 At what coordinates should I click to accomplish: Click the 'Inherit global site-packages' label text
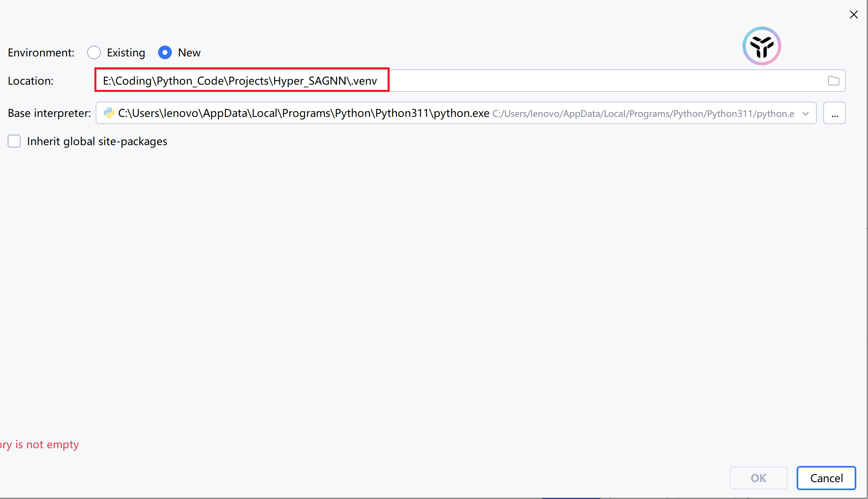coord(97,141)
